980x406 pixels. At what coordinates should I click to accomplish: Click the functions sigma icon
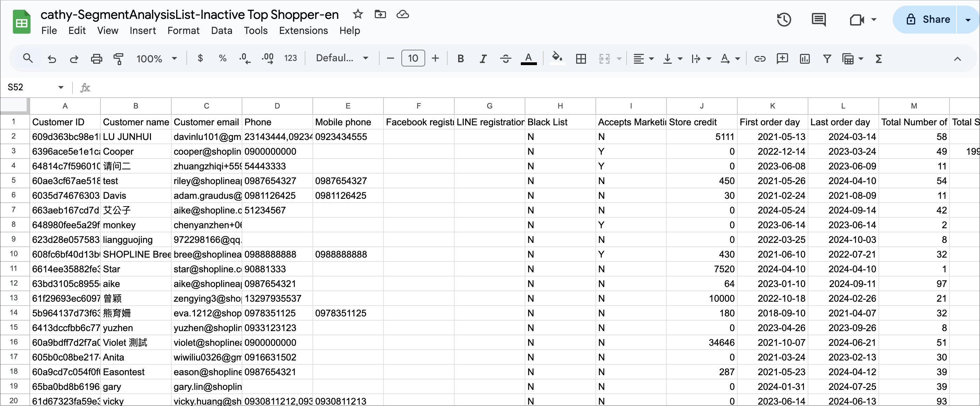click(x=878, y=58)
